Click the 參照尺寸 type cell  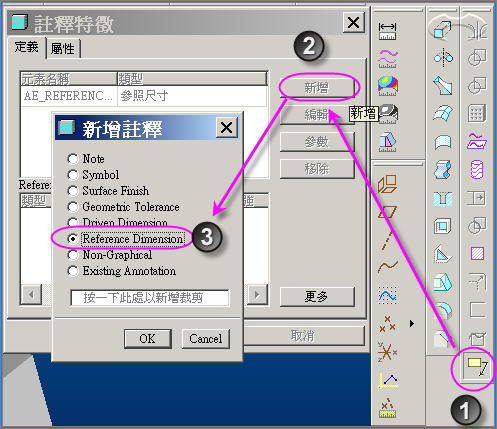(x=192, y=96)
